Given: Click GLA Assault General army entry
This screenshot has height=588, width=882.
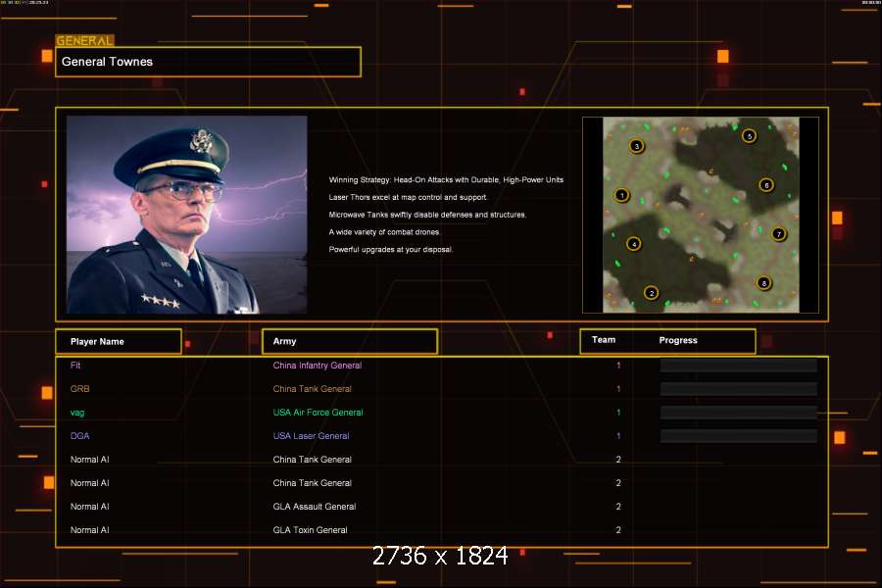Looking at the screenshot, I should pos(315,507).
